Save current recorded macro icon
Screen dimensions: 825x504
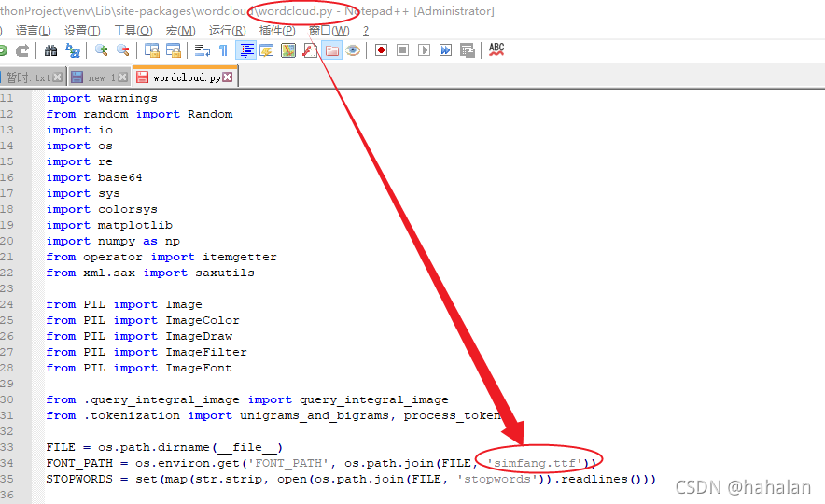tap(468, 50)
